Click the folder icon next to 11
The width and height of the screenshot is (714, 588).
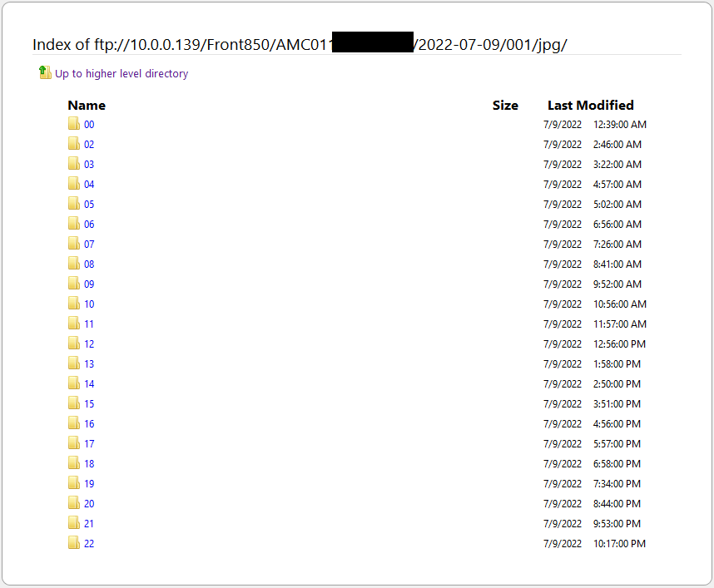[x=74, y=324]
